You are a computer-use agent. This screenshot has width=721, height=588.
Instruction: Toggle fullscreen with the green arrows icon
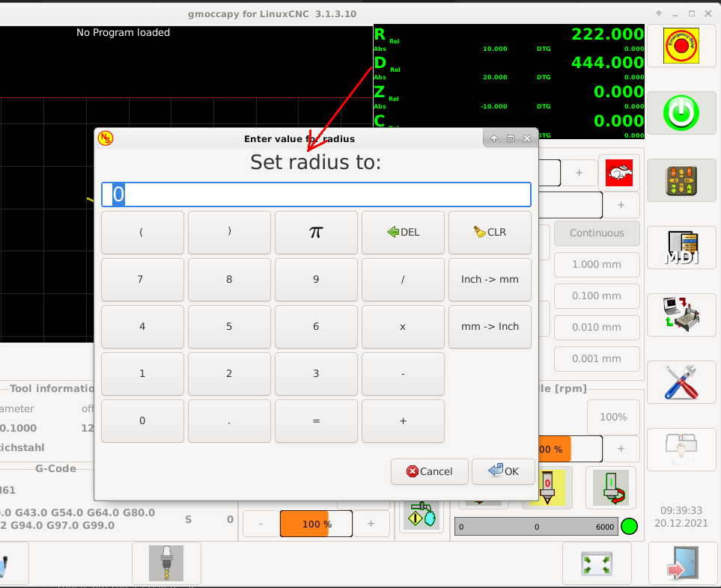[x=597, y=563]
